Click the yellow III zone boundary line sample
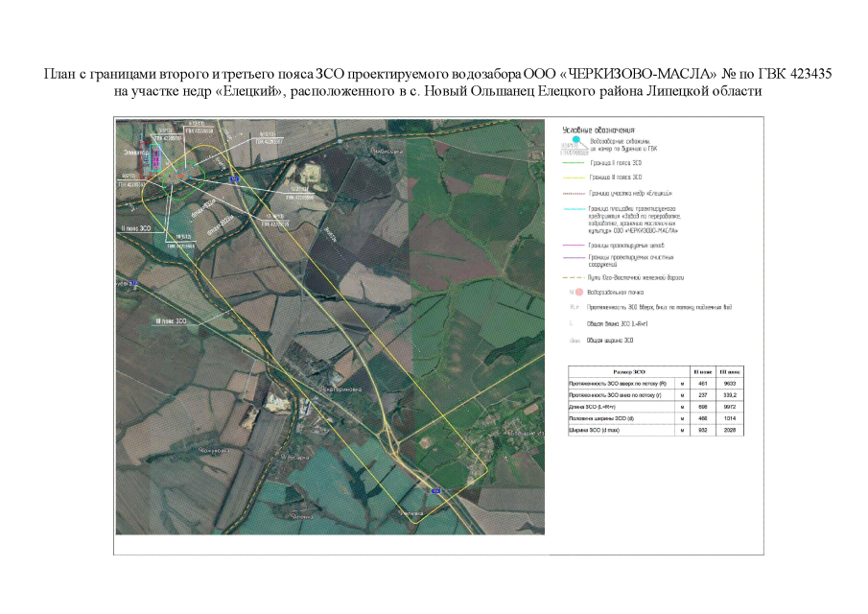Image resolution: width=868 pixels, height=614 pixels. 575,178
